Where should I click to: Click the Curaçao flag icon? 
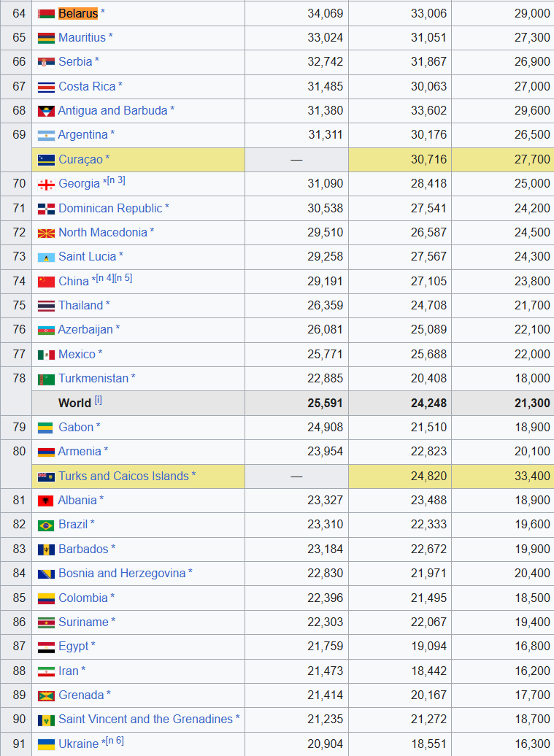pyautogui.click(x=46, y=160)
